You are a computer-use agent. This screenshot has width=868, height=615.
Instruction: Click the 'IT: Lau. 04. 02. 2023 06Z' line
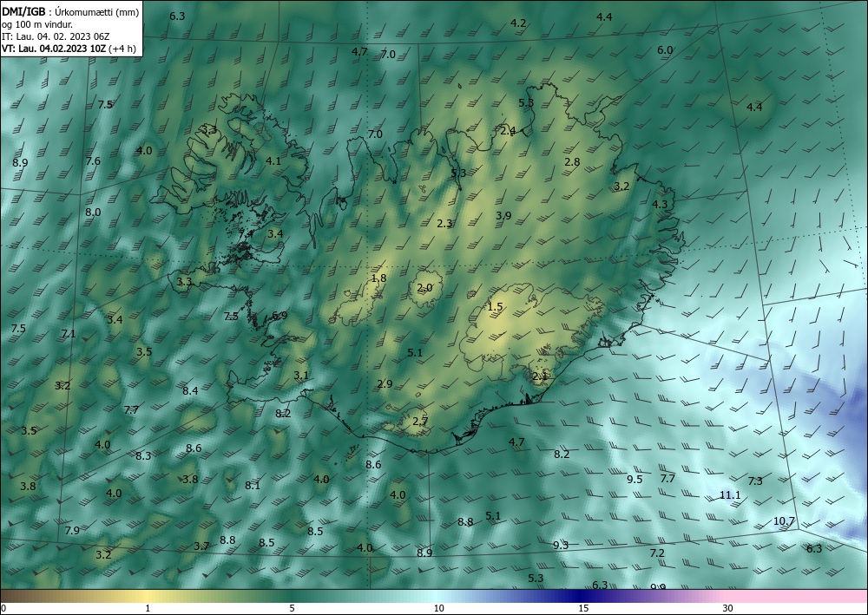coord(56,36)
